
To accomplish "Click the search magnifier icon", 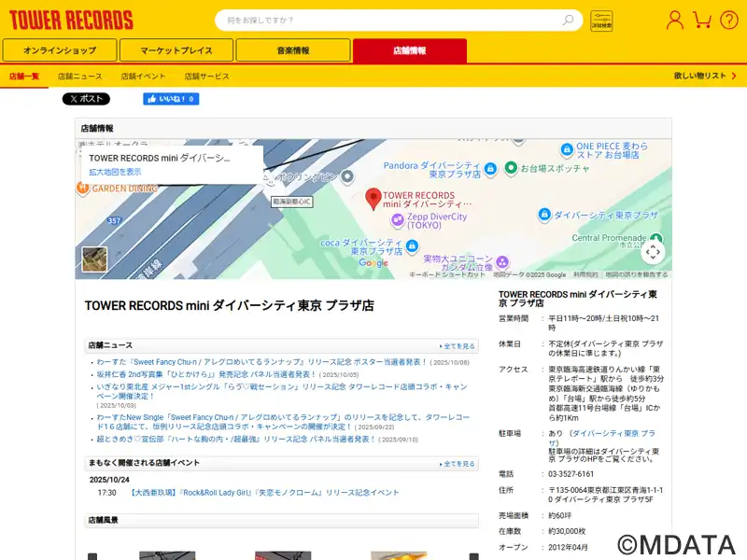I will pyautogui.click(x=568, y=20).
